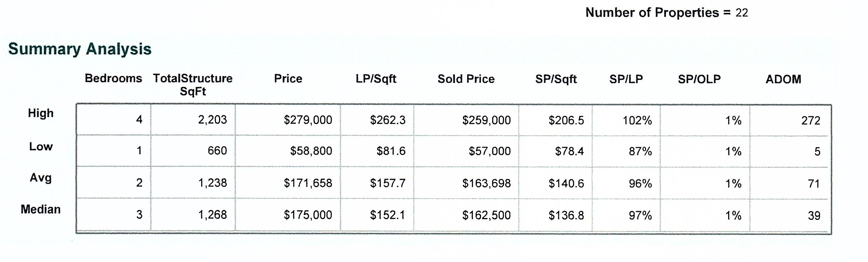Click the Number of Properties label
Viewport: 868px width, 262px height.
(658, 13)
